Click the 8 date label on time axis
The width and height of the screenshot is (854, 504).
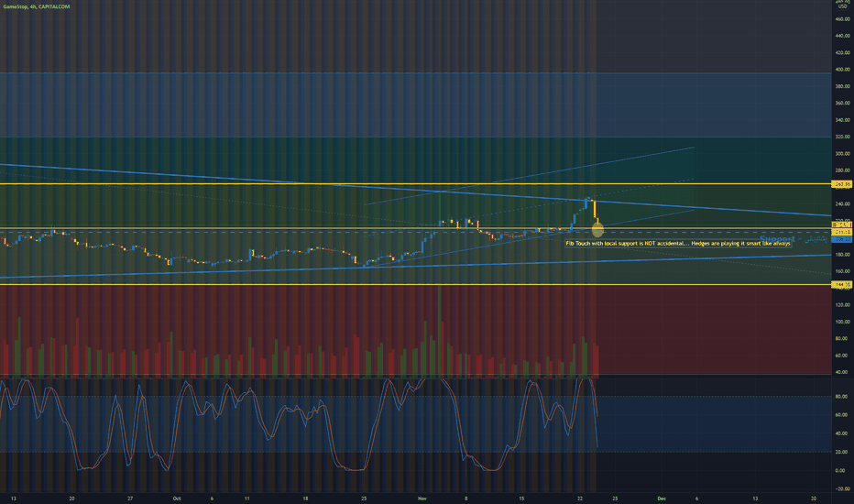[x=465, y=499]
